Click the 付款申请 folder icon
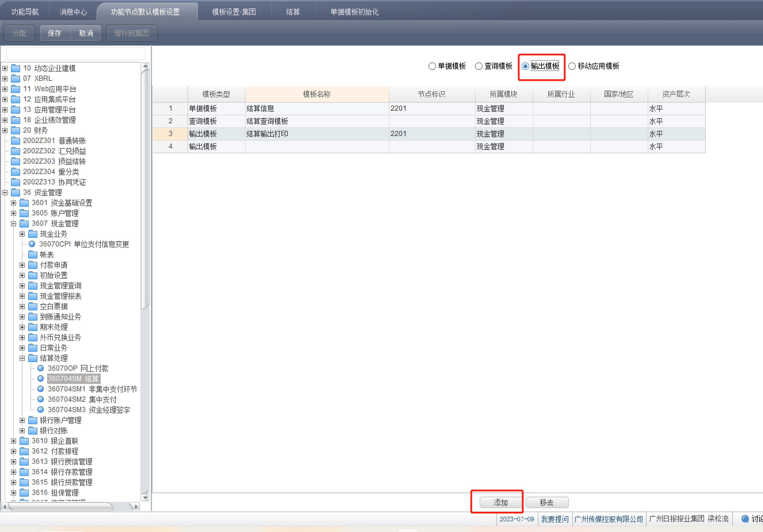 click(32, 265)
